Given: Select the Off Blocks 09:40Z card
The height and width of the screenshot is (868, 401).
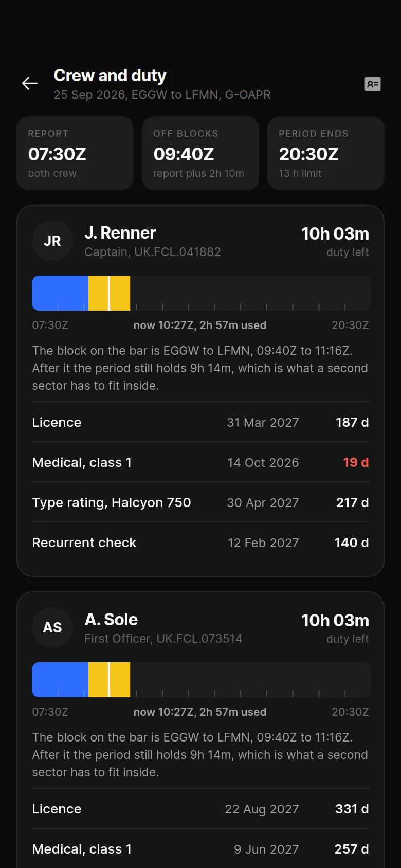Looking at the screenshot, I should click(200, 153).
